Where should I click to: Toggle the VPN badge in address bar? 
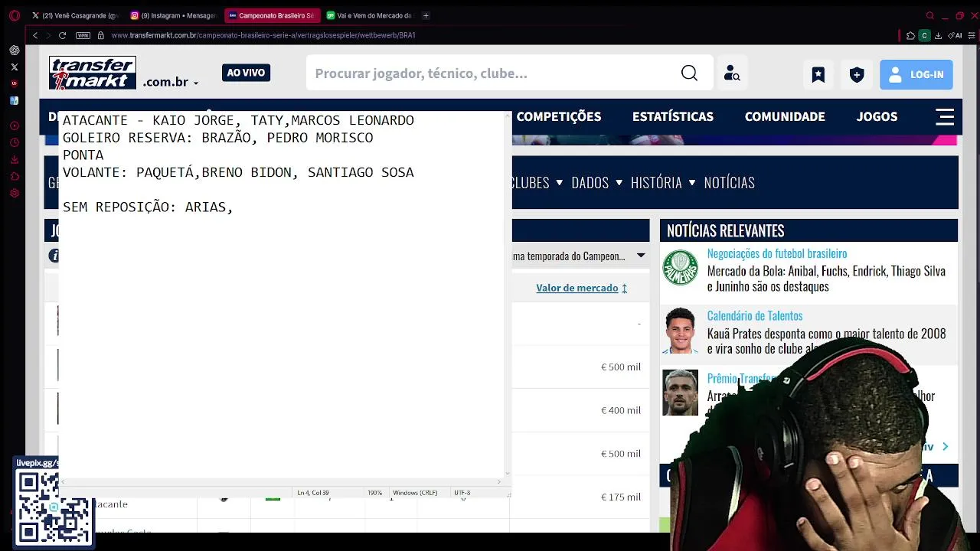tap(83, 35)
